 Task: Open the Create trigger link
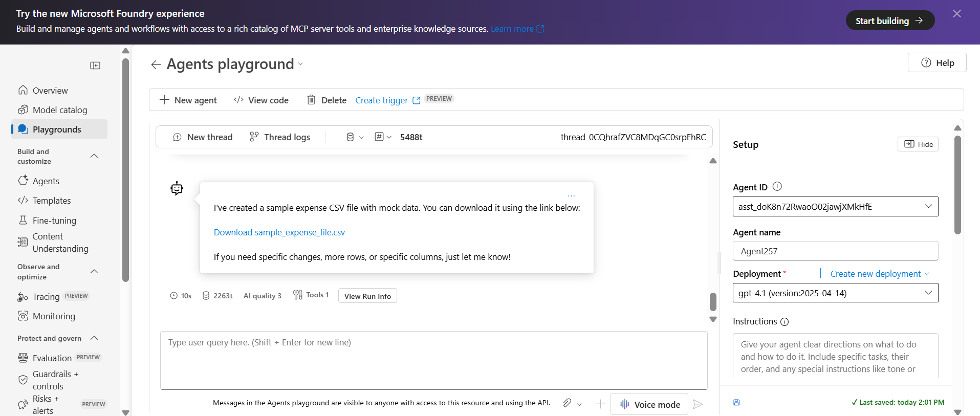click(x=387, y=100)
